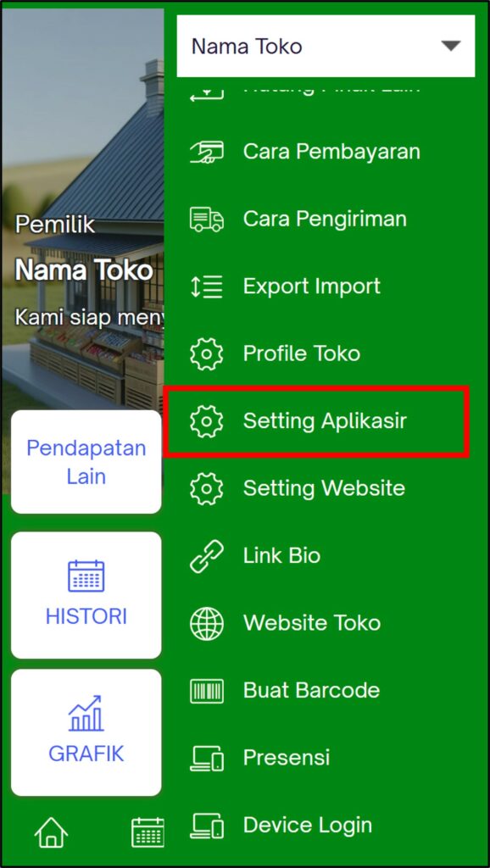Image resolution: width=490 pixels, height=868 pixels.
Task: Open Setting Aplikasir menu item
Action: (x=317, y=421)
